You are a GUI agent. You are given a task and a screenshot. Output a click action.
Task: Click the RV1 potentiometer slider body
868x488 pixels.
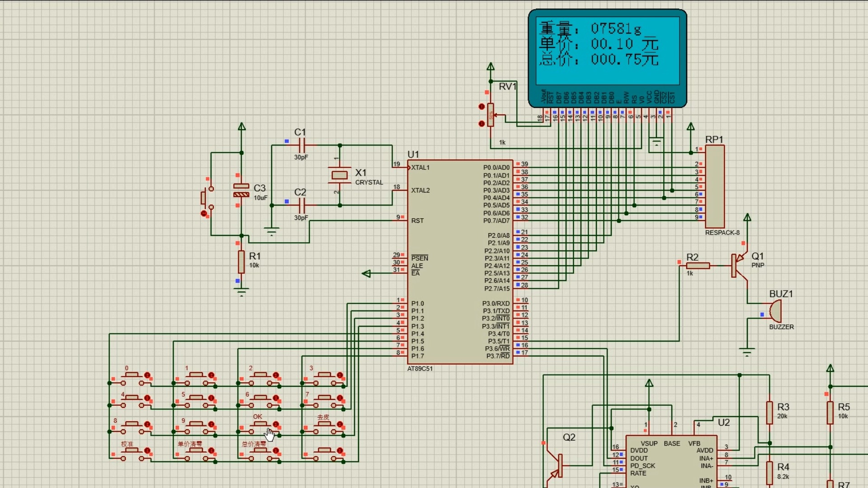click(491, 115)
